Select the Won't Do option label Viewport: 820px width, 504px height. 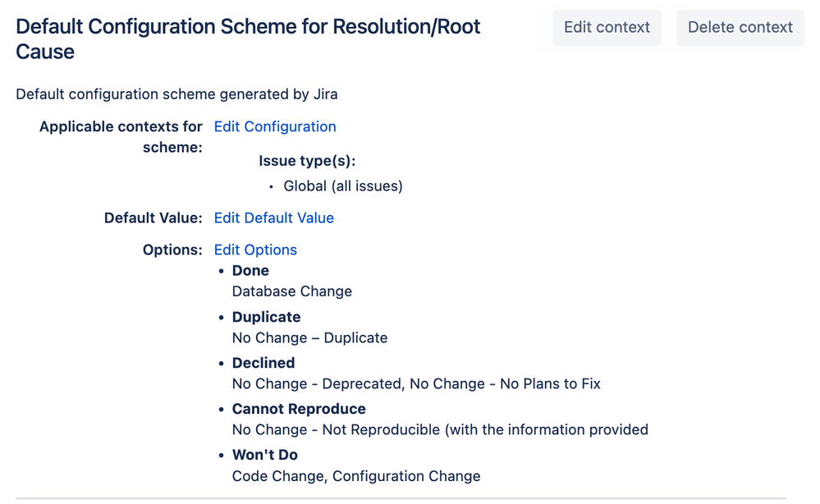coord(264,455)
